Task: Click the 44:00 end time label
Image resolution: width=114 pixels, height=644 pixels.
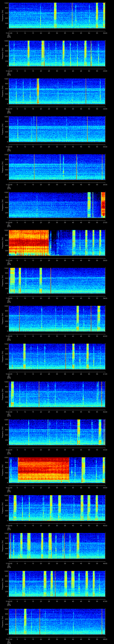Action: point(105,487)
